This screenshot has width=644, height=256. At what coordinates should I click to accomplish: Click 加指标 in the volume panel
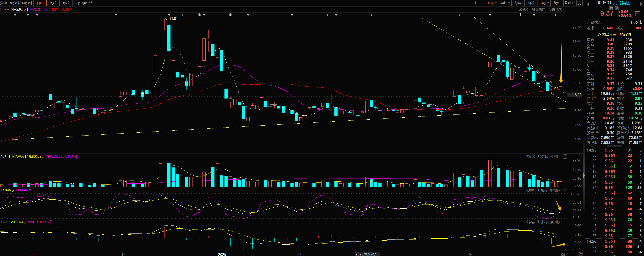(543, 156)
